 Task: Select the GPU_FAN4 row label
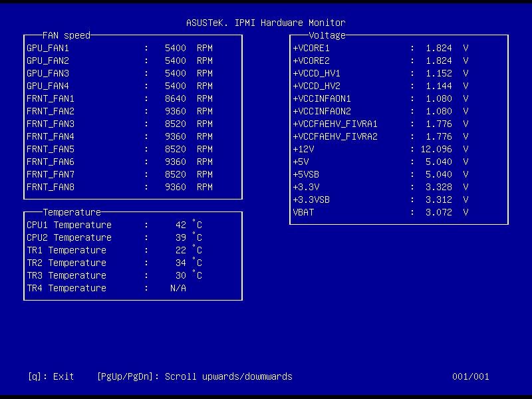pos(48,86)
